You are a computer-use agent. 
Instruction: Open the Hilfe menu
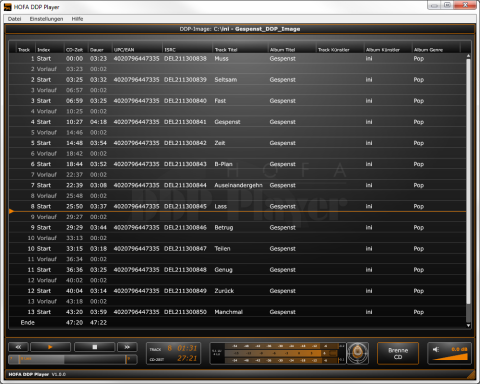tap(77, 19)
